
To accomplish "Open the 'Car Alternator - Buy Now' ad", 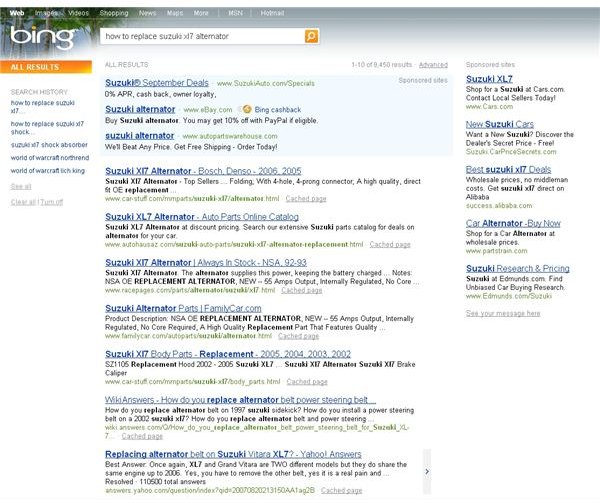I will click(513, 223).
